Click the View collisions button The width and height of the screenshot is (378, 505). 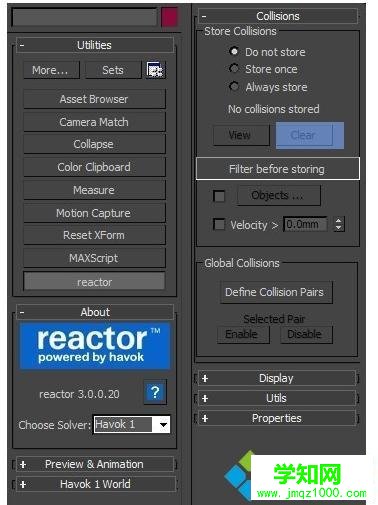tap(241, 135)
